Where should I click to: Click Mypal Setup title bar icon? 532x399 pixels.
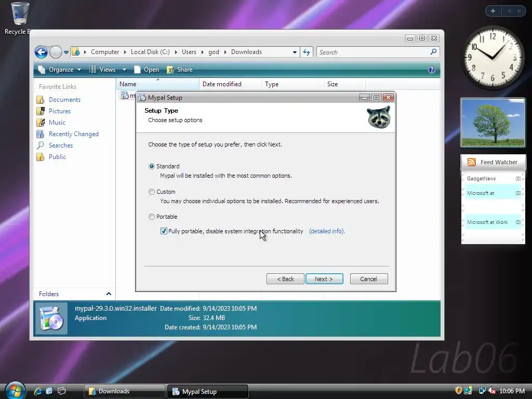coord(142,97)
